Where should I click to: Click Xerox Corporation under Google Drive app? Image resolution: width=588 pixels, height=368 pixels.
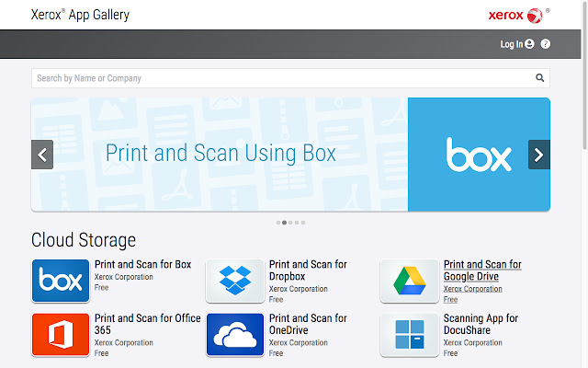[x=473, y=289]
